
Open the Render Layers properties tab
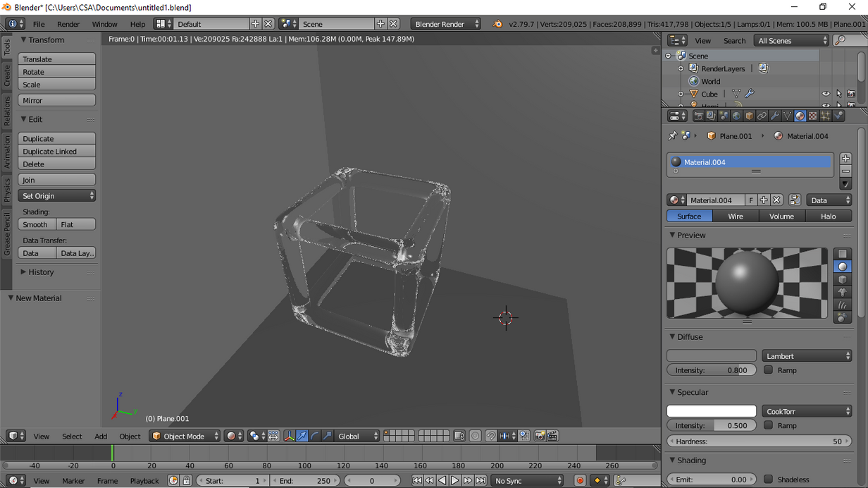[711, 116]
